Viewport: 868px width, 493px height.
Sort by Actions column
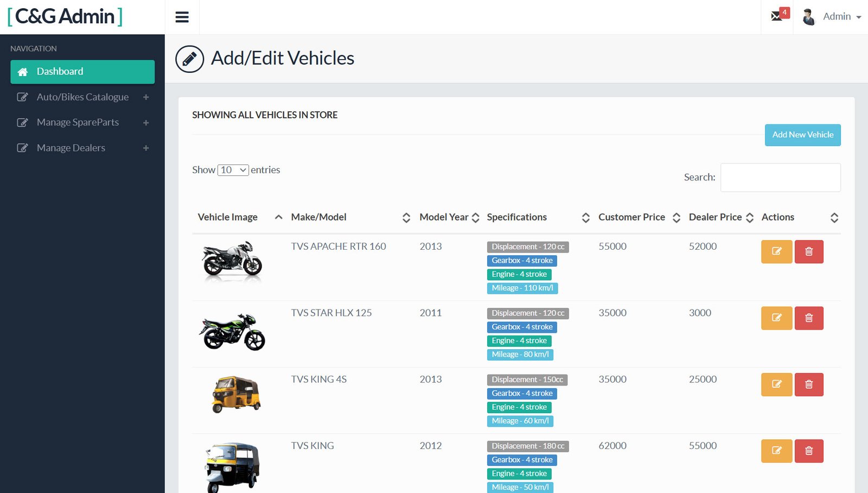pos(799,217)
